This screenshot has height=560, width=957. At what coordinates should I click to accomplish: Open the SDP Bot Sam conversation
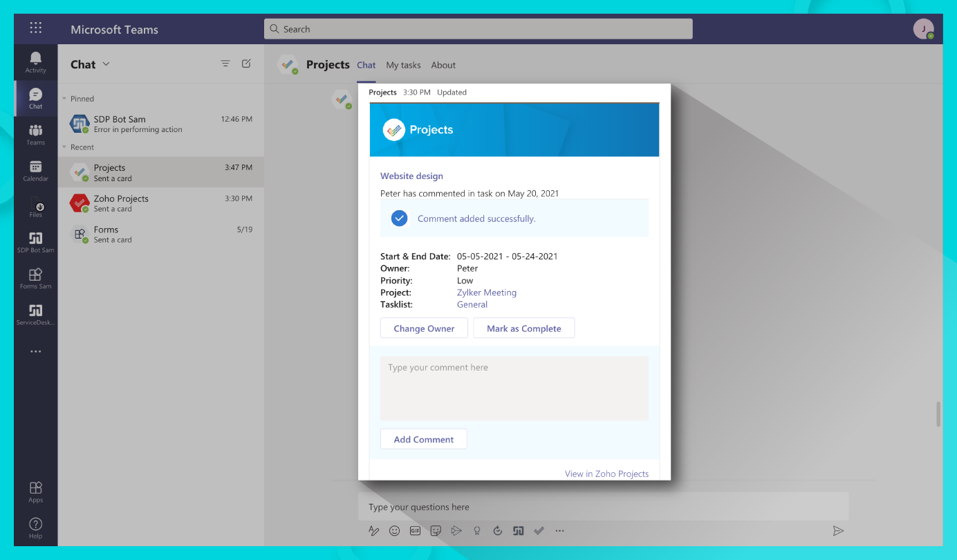(x=161, y=124)
